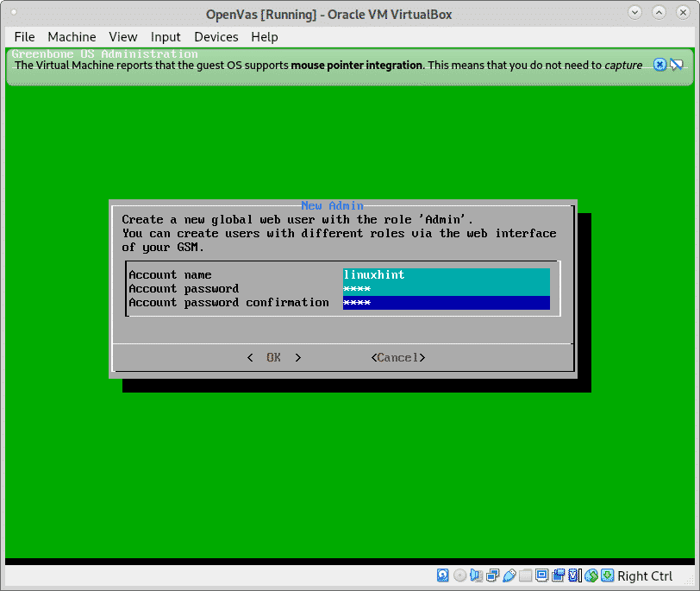Open the window options dropdown in title bar
700x591 pixels.
pyautogui.click(x=634, y=12)
